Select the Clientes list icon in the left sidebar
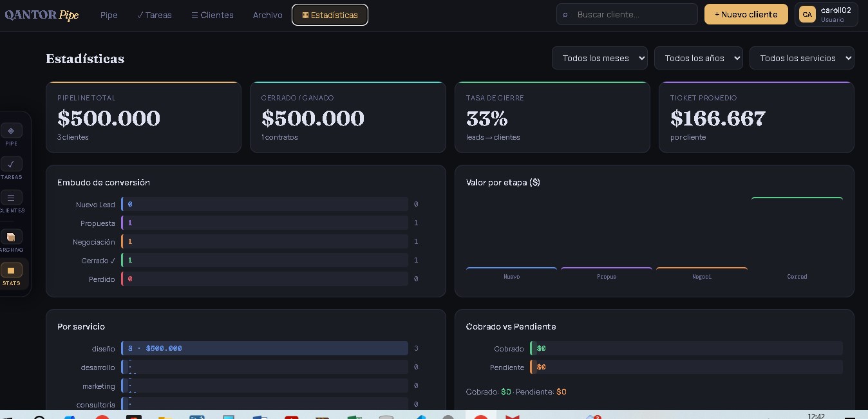868x419 pixels. tap(11, 198)
